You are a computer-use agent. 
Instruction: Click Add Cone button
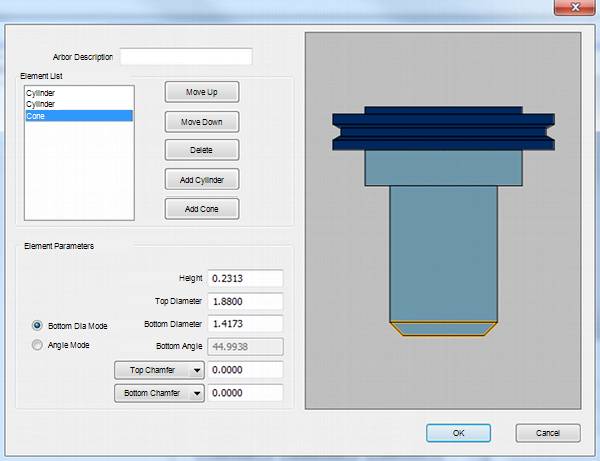point(203,209)
